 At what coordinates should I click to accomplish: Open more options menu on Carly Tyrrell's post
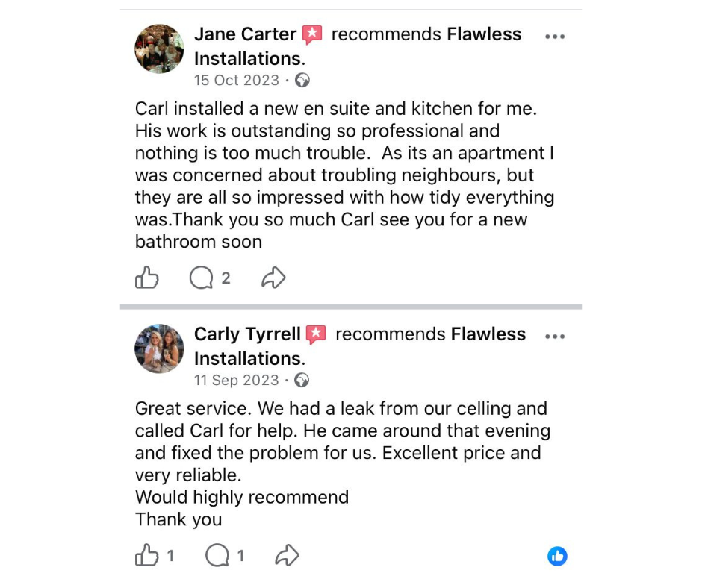(x=555, y=337)
